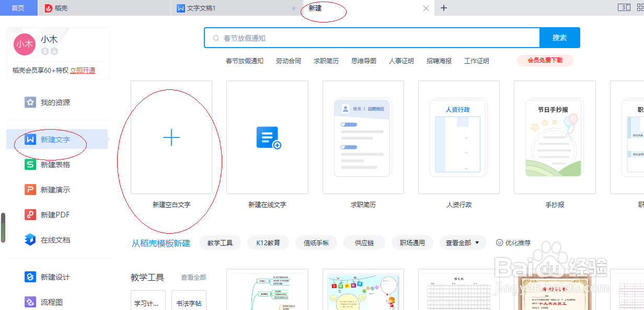
Task: Click the 立即开通 link
Action: [83, 70]
